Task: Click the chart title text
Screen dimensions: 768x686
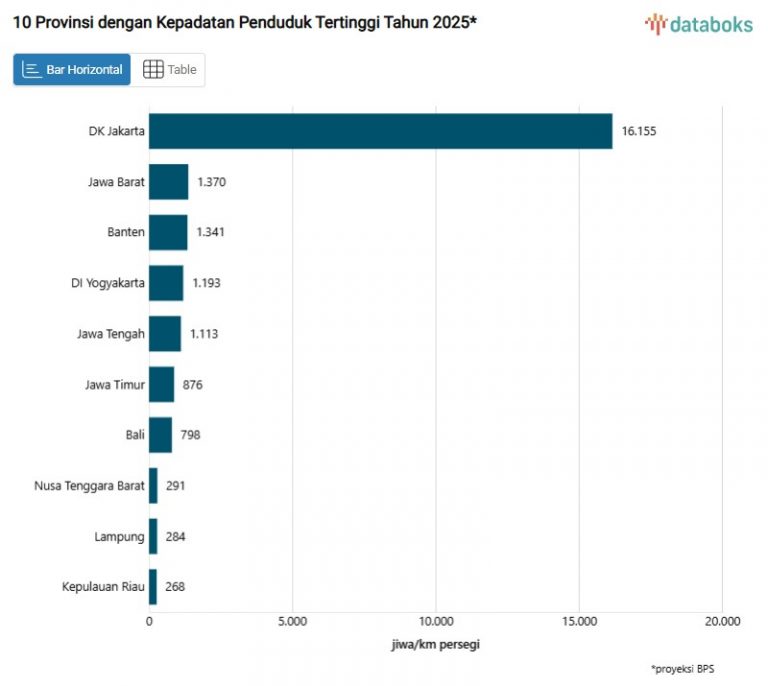Action: point(245,21)
